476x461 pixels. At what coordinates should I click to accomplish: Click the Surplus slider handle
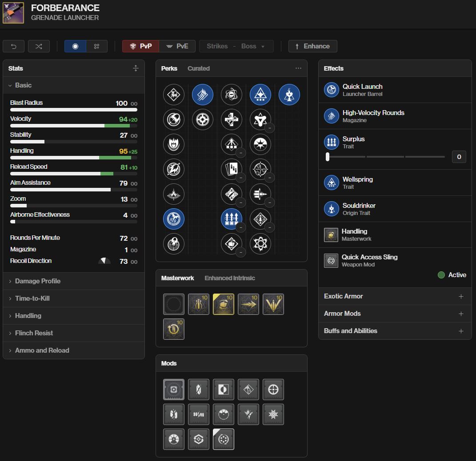327,156
